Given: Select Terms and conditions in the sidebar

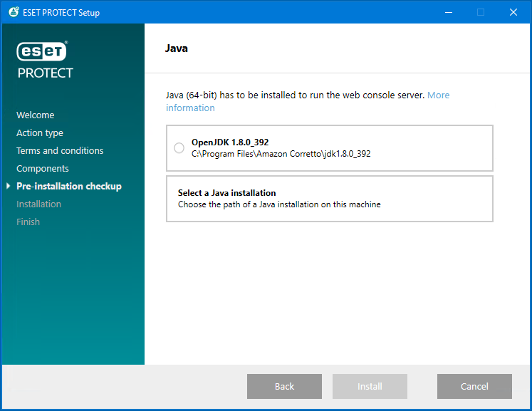Looking at the screenshot, I should tap(60, 151).
